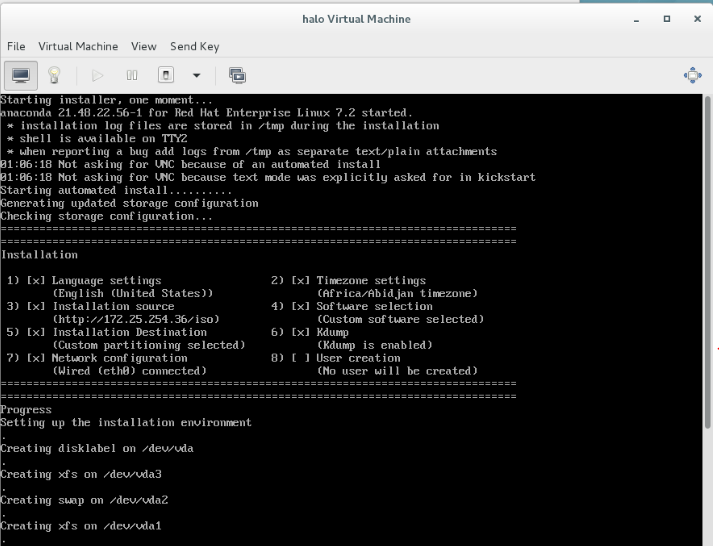
Task: Click '(Custom partitioning selected)' text
Action: (x=149, y=345)
